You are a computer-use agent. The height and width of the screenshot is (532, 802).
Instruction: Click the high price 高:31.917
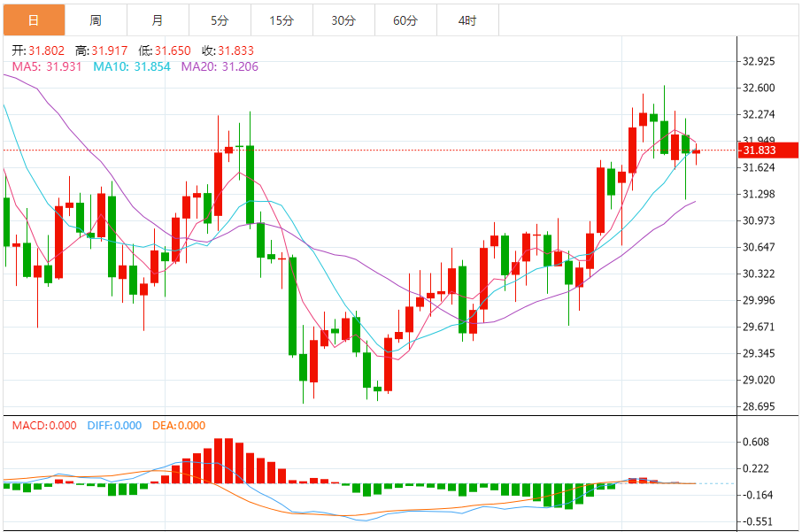tap(101, 50)
